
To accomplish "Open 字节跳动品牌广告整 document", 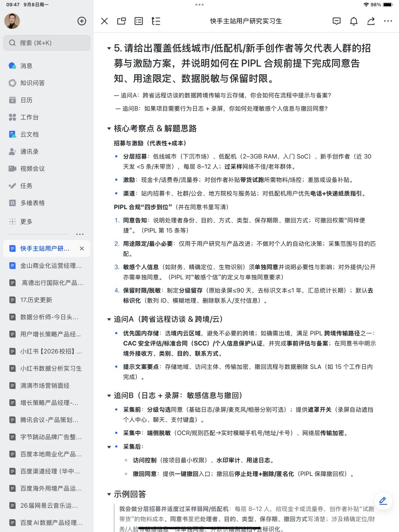I will pyautogui.click(x=47, y=437).
